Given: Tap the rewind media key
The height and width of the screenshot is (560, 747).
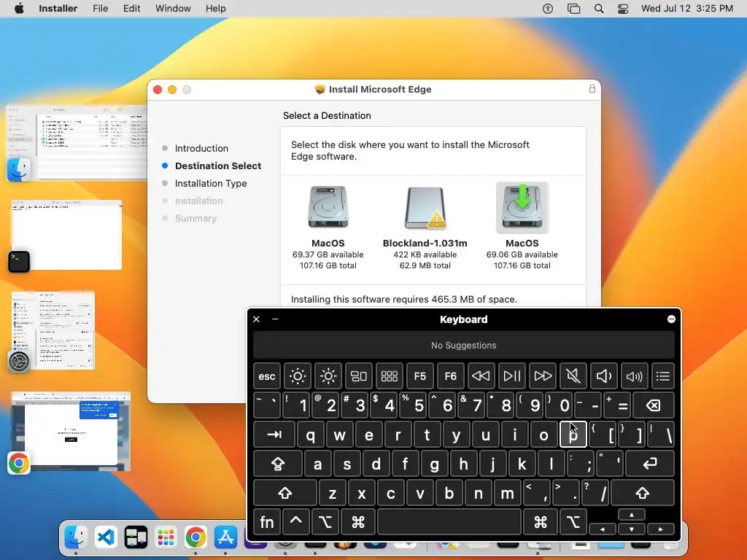Looking at the screenshot, I should coord(481,376).
